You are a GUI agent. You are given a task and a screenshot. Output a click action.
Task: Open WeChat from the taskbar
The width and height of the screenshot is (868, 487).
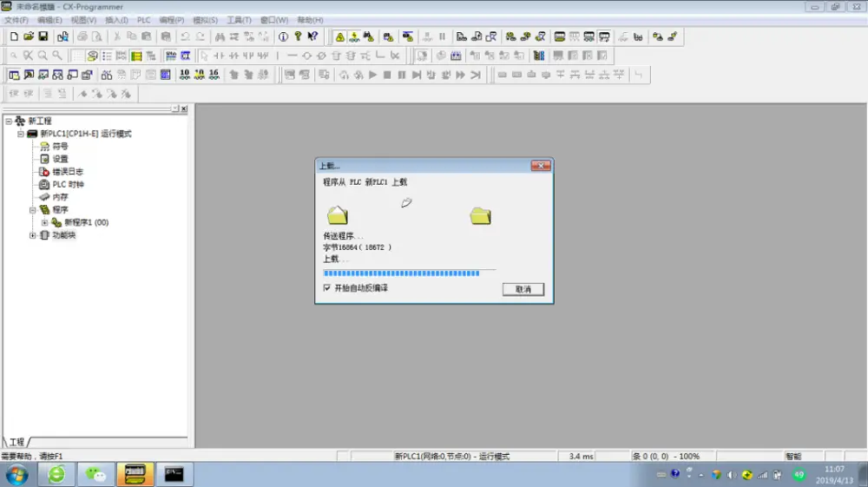[95, 474]
